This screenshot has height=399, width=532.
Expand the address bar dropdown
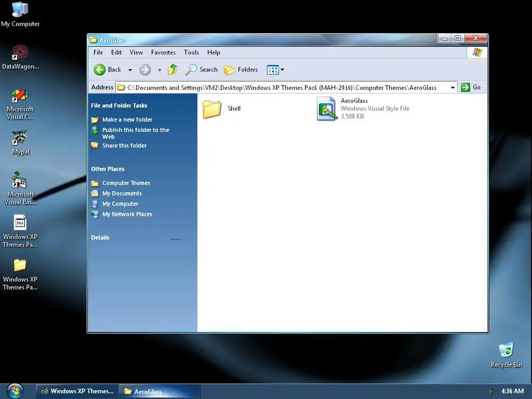point(453,87)
